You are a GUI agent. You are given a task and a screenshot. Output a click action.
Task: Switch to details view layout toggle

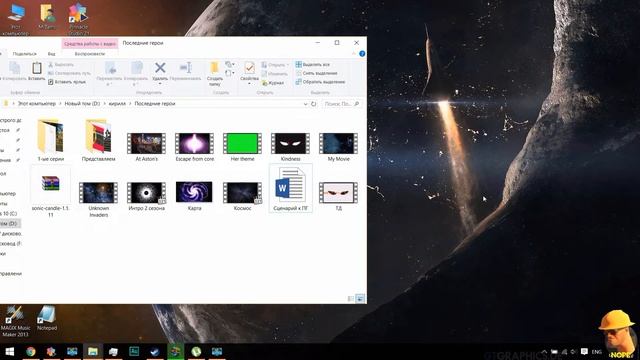click(351, 299)
